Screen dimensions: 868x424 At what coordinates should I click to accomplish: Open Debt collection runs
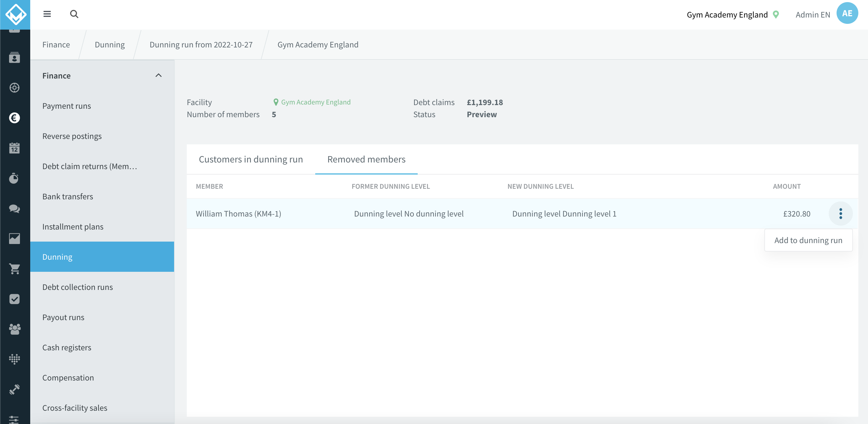point(102,287)
